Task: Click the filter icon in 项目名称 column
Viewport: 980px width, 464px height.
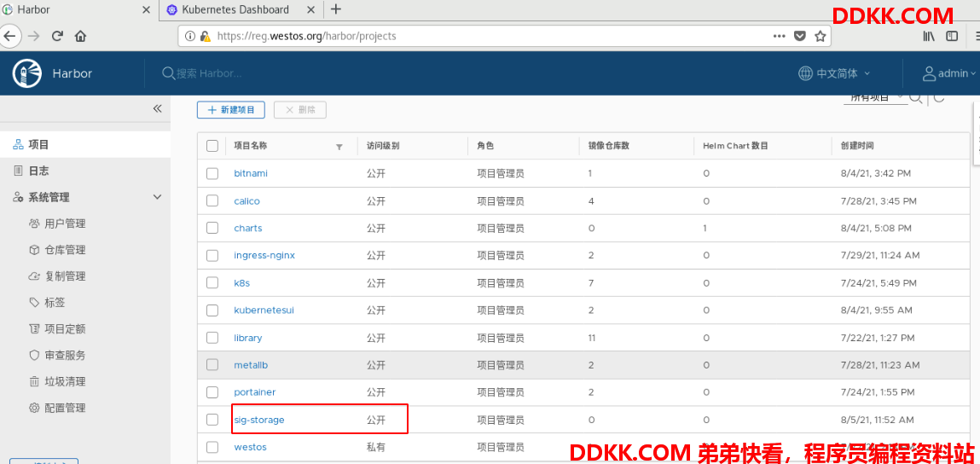Action: [x=339, y=147]
